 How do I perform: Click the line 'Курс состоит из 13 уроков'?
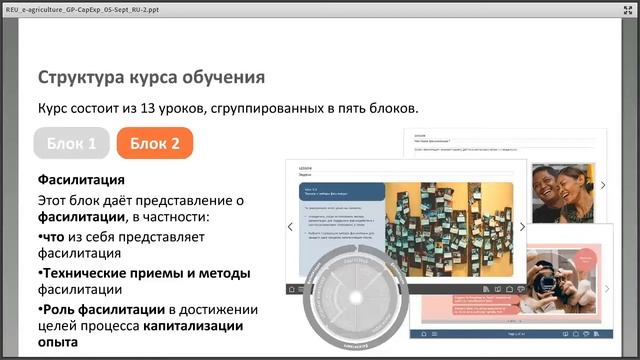point(228,108)
